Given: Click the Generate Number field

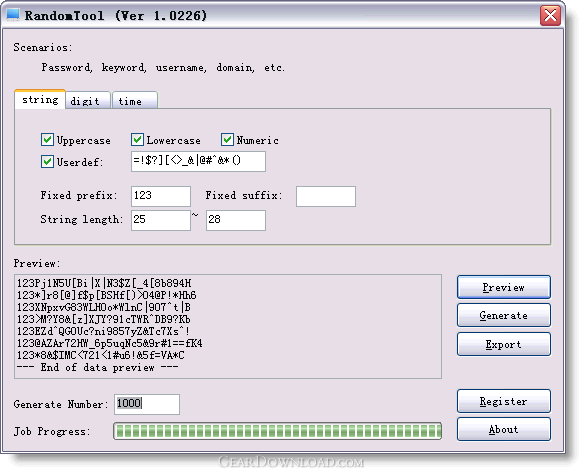Looking at the screenshot, I should click(147, 404).
